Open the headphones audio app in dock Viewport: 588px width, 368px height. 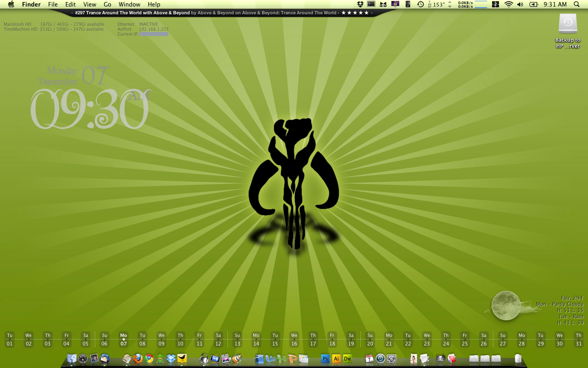coord(204,359)
